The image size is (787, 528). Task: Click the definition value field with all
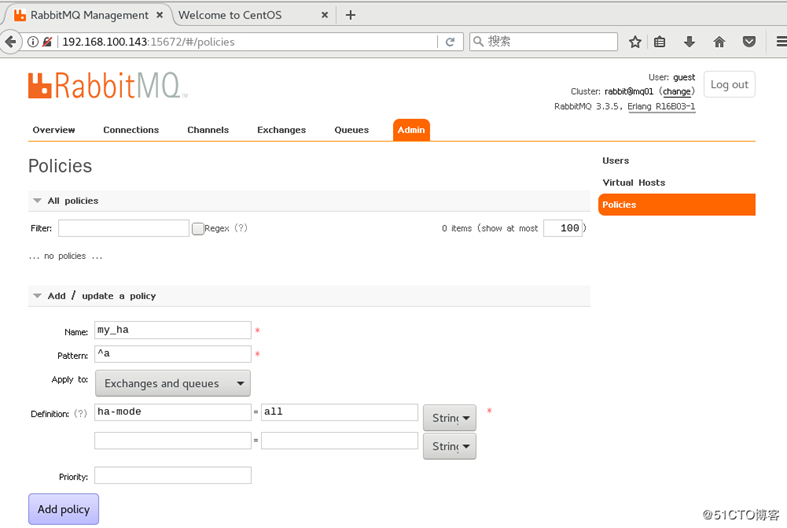point(339,412)
